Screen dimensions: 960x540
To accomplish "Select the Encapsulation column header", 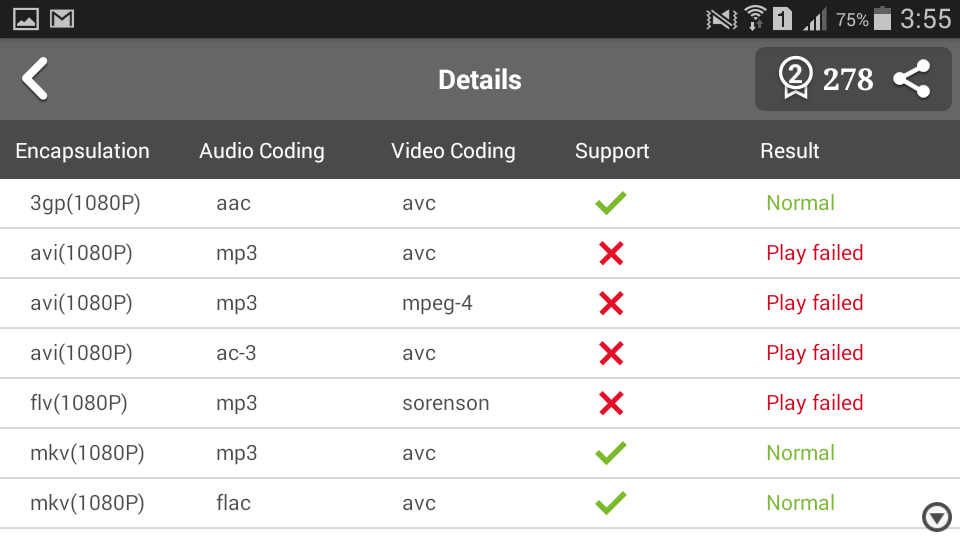I will (83, 151).
